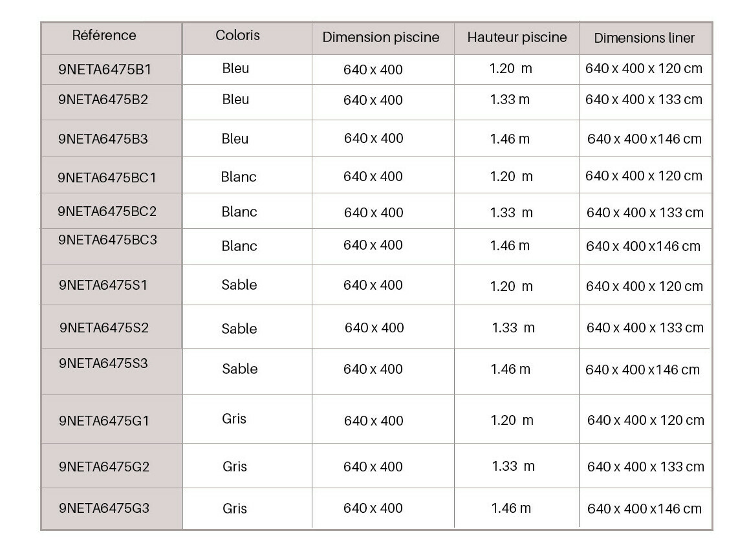This screenshot has width=749, height=560.
Task: Click liner dimensions cell for 9NETA6475BC1
Action: [644, 176]
